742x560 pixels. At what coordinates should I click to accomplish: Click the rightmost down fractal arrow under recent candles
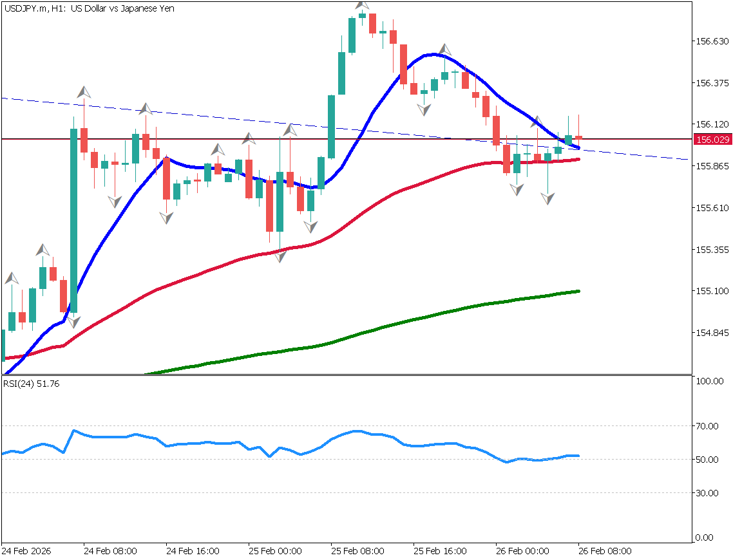[x=547, y=199]
